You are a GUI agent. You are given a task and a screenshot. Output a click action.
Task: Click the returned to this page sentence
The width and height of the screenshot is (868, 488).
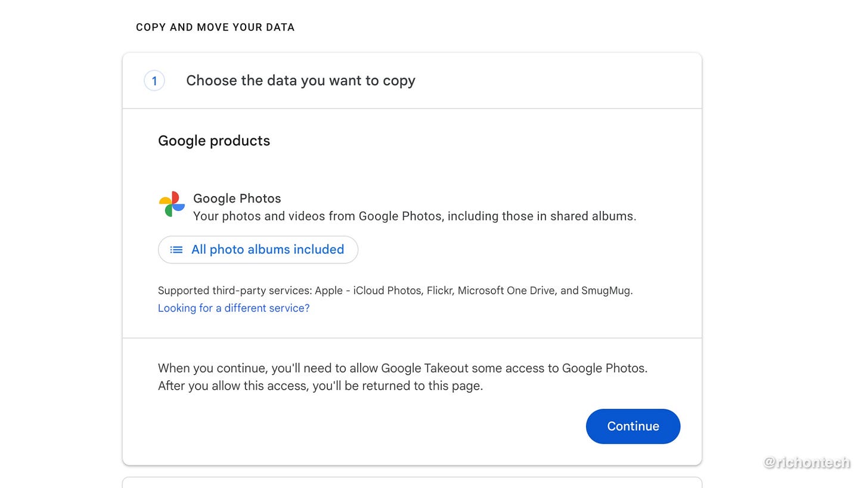(x=320, y=386)
